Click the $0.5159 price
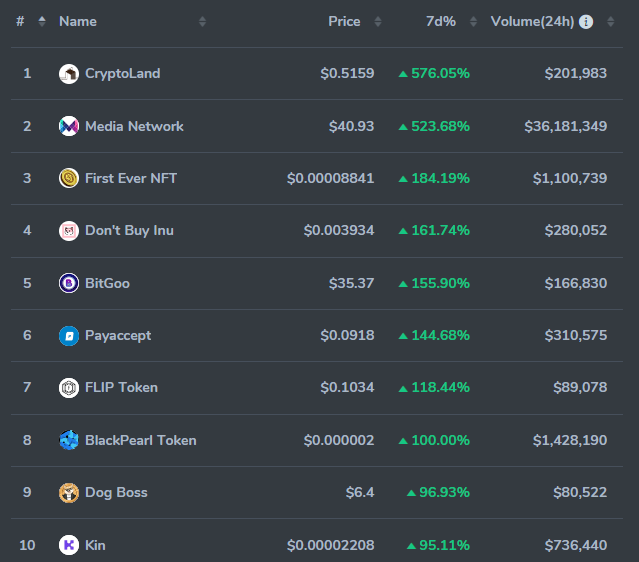639x562 pixels. coord(347,73)
